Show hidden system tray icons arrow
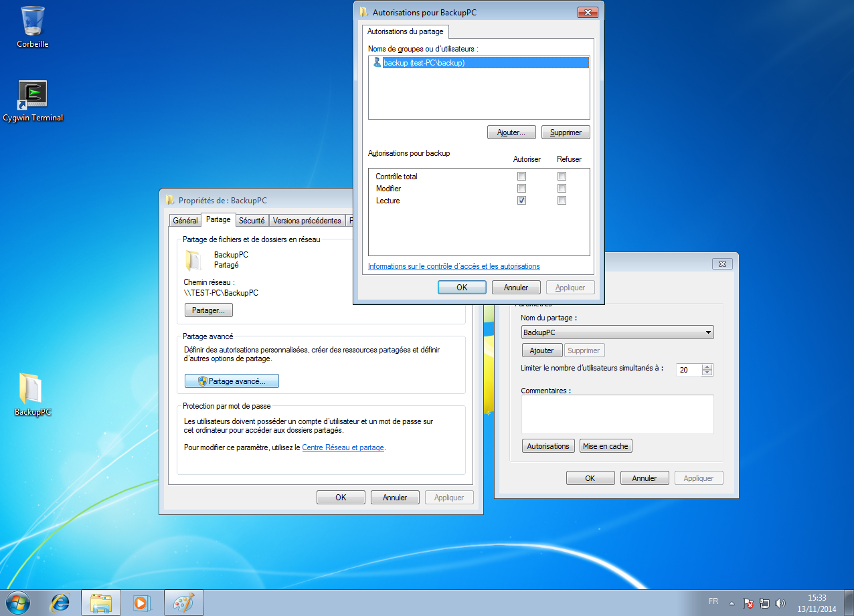 732,603
